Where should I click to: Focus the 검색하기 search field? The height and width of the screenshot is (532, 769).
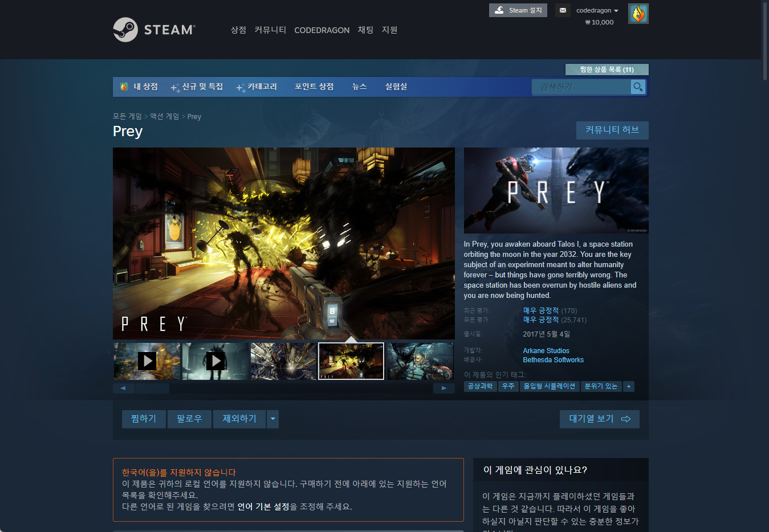581,87
